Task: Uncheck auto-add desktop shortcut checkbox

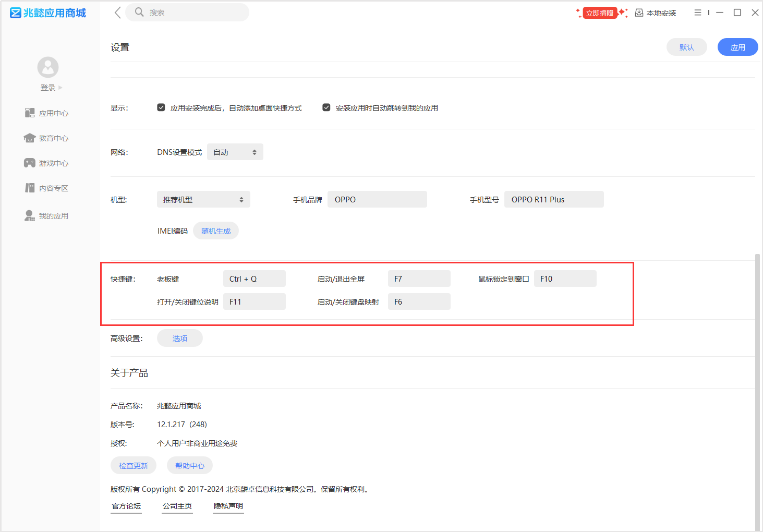Action: [x=161, y=107]
